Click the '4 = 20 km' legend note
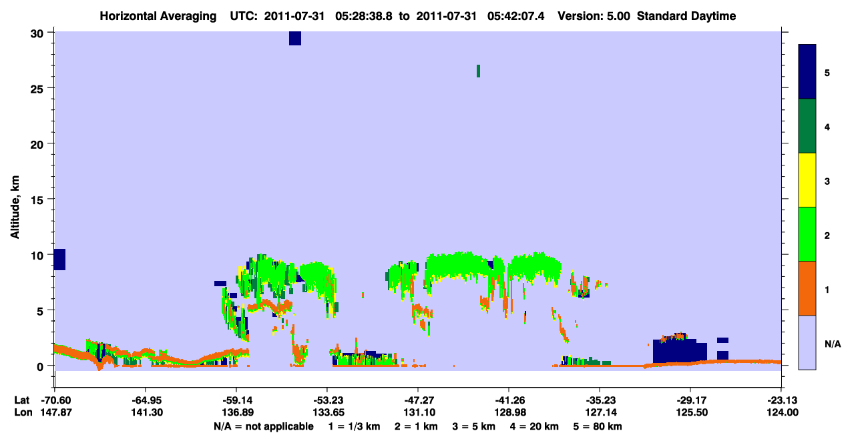 click(534, 426)
